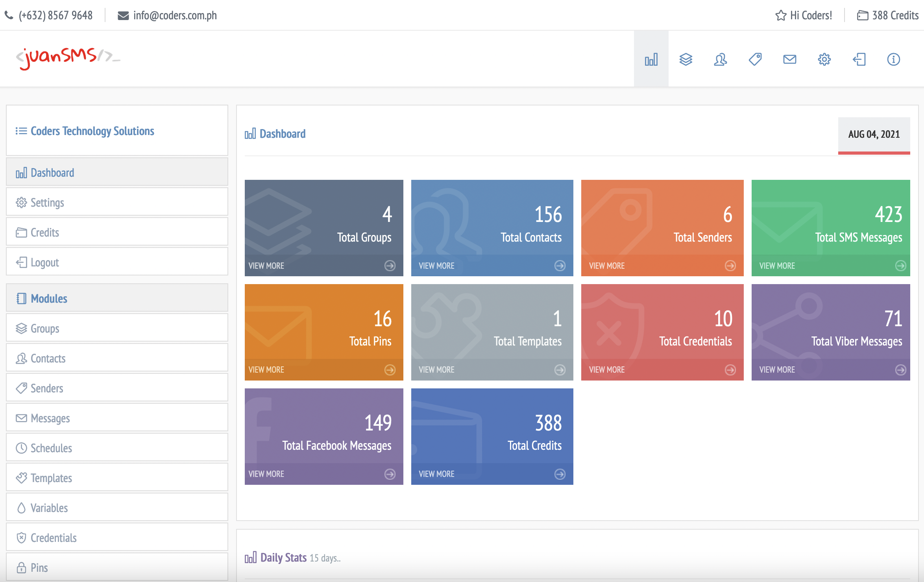Open Variables module in sidebar

(117, 507)
